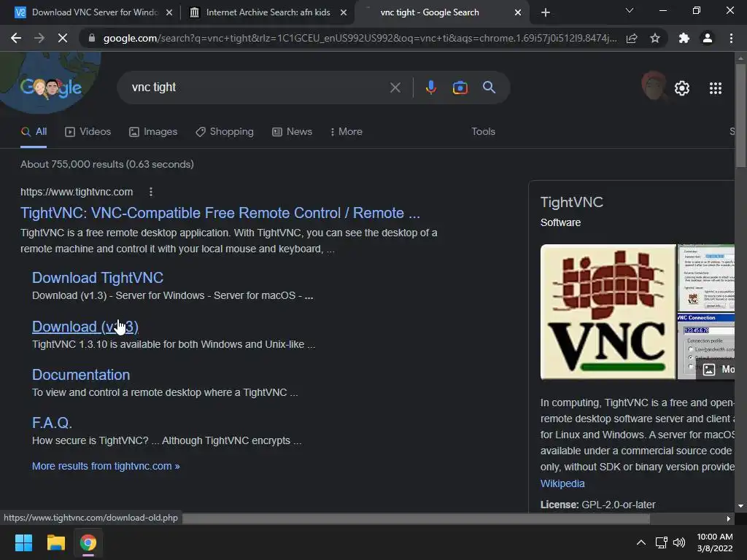Open options for the tightvnc.com result
The image size is (747, 560).
(150, 192)
